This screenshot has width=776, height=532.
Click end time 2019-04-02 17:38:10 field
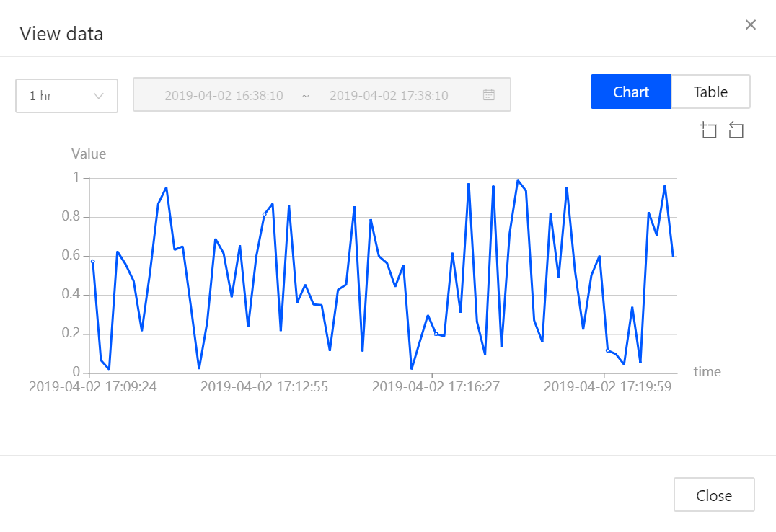tap(389, 95)
